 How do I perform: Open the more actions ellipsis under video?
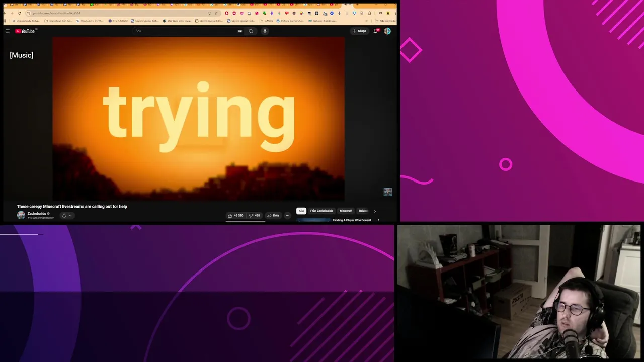coord(288,215)
